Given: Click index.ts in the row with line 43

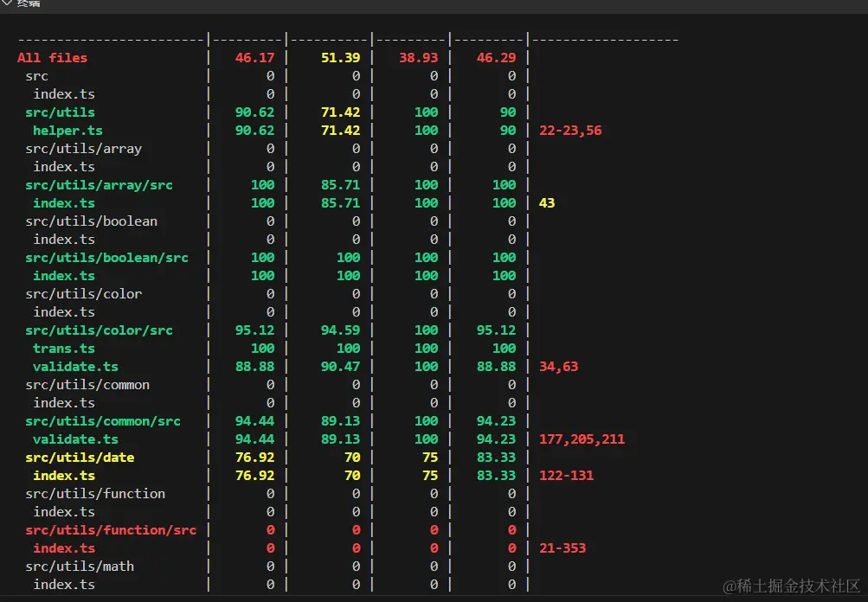Looking at the screenshot, I should tap(64, 203).
